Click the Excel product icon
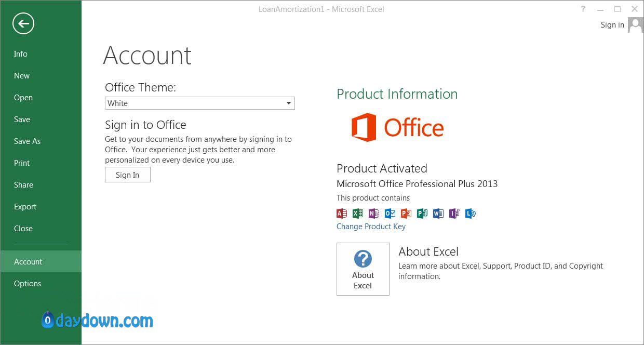The width and height of the screenshot is (644, 345). coord(357,213)
